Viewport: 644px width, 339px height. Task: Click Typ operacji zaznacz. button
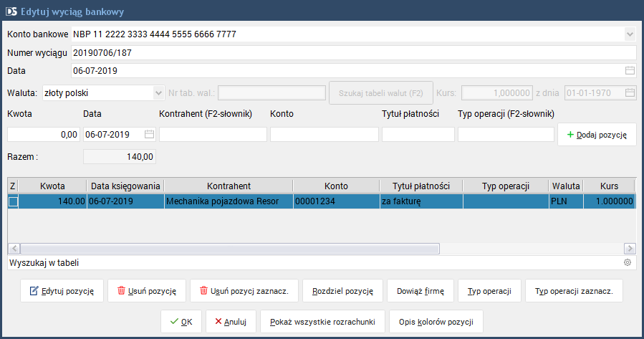(574, 291)
